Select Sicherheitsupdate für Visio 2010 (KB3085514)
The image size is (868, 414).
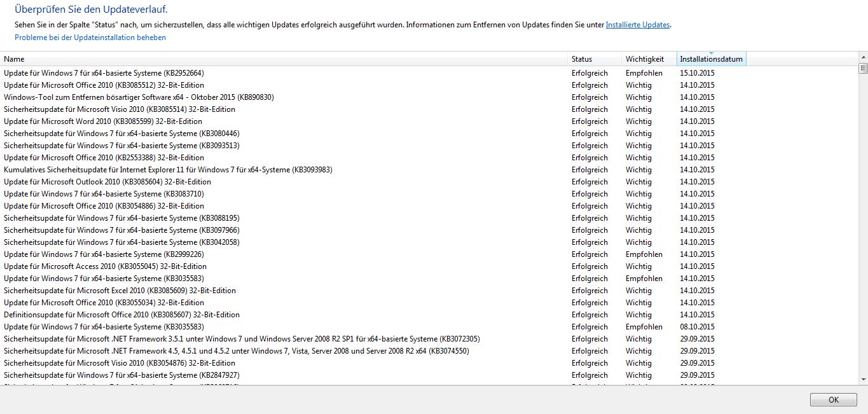pos(429,109)
